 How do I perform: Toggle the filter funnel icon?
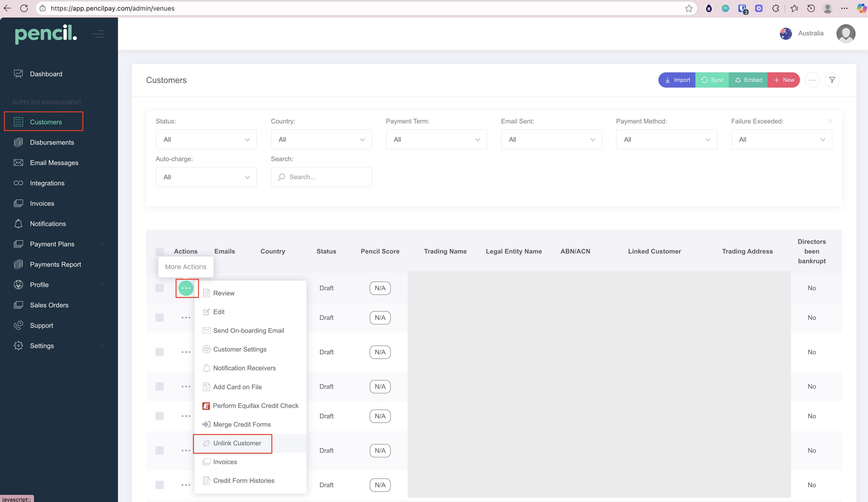(x=832, y=80)
